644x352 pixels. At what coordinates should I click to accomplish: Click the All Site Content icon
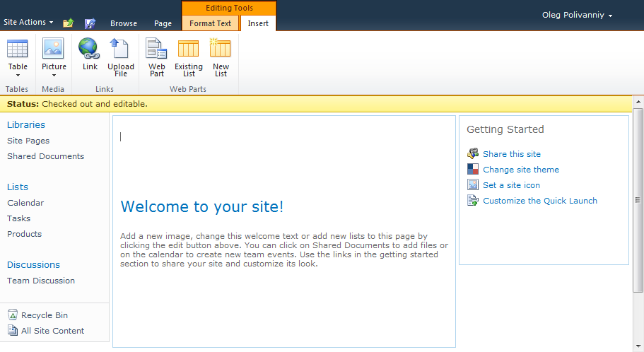13,330
